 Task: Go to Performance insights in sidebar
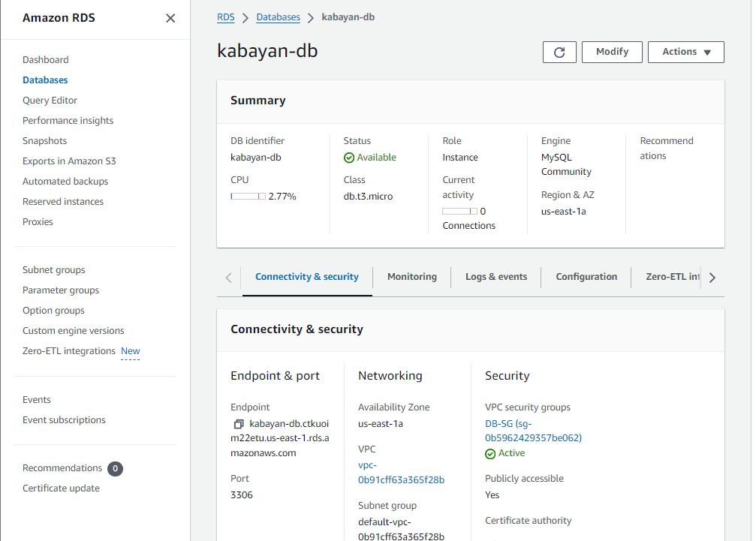coord(68,120)
